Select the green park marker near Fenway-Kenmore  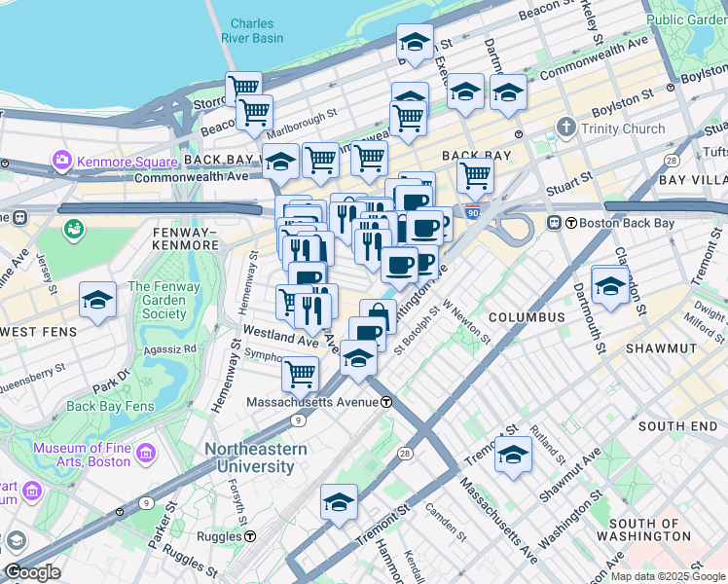74,231
